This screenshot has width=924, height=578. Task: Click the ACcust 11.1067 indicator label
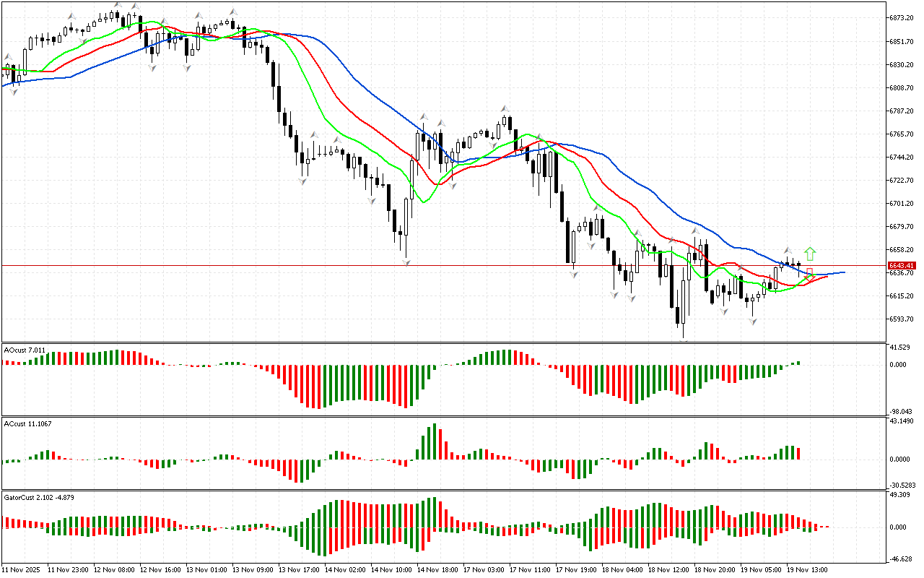28,423
